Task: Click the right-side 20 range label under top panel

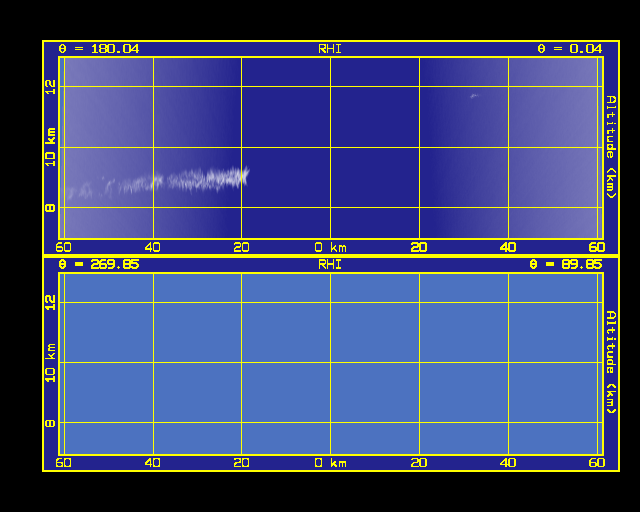Action: [419, 247]
